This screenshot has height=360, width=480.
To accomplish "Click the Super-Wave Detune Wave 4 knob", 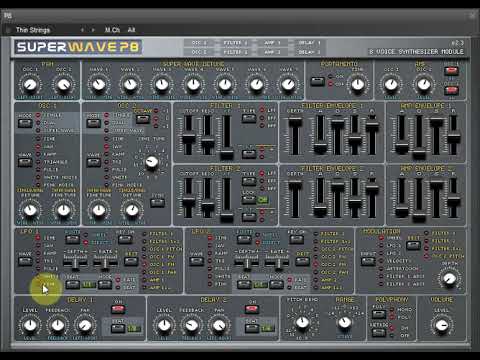I will (193, 84).
